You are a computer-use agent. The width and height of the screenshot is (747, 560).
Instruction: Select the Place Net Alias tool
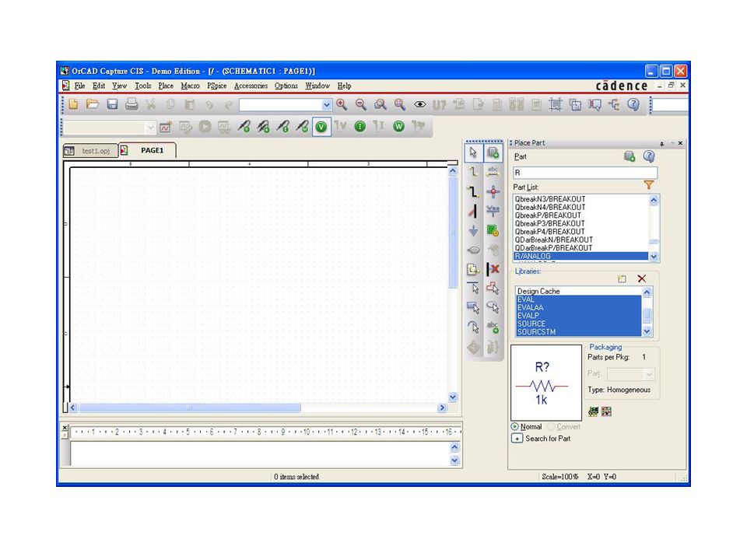click(x=493, y=172)
